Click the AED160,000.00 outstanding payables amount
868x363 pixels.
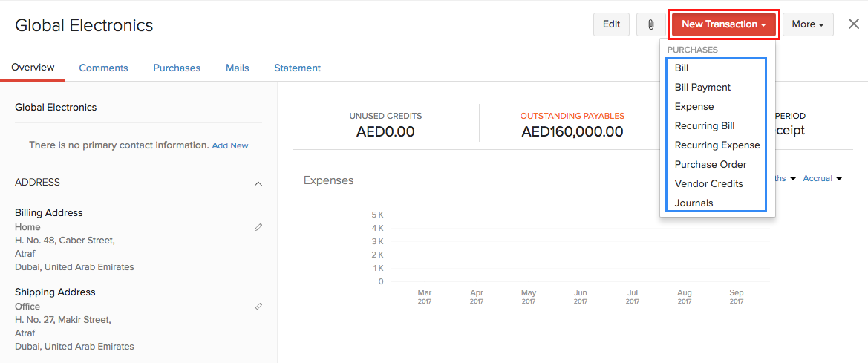(x=572, y=131)
